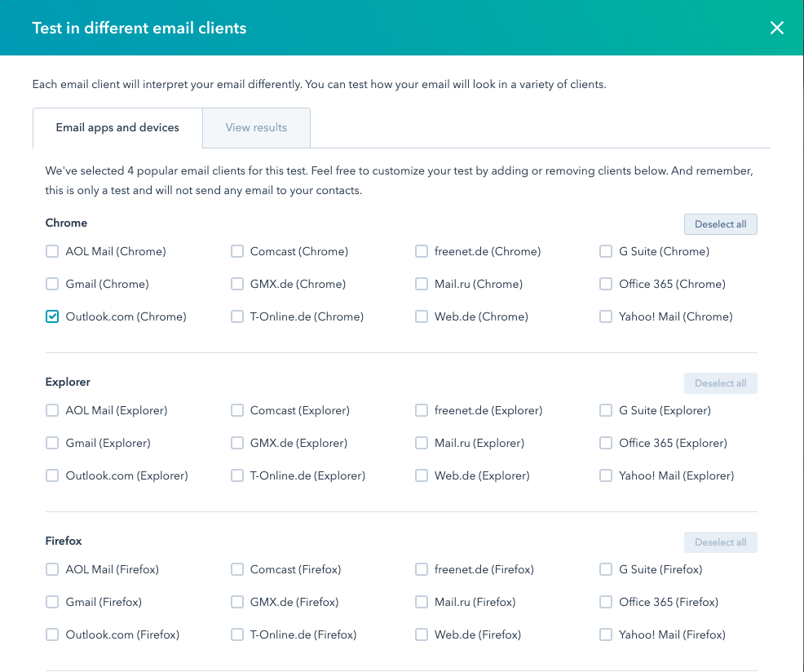Check AOL Mail (Firefox)
Viewport: 804px width, 672px height.
(52, 569)
